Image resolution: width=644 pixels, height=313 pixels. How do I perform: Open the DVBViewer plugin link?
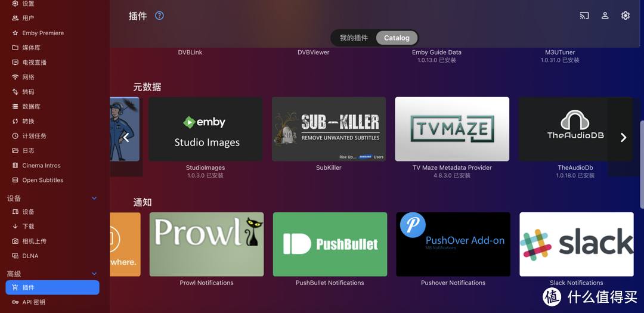click(x=314, y=52)
